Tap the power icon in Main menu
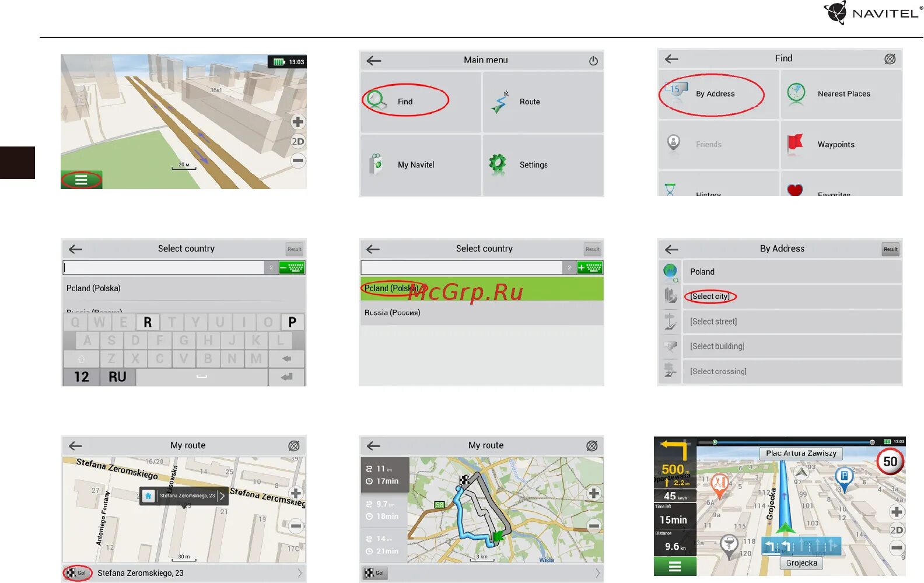The image size is (924, 583). (593, 61)
